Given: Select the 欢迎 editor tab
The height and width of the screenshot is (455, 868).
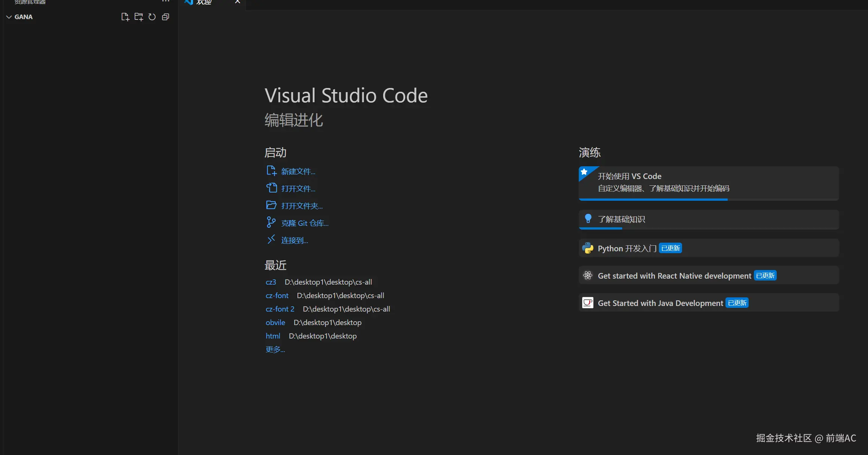Looking at the screenshot, I should 204,2.
